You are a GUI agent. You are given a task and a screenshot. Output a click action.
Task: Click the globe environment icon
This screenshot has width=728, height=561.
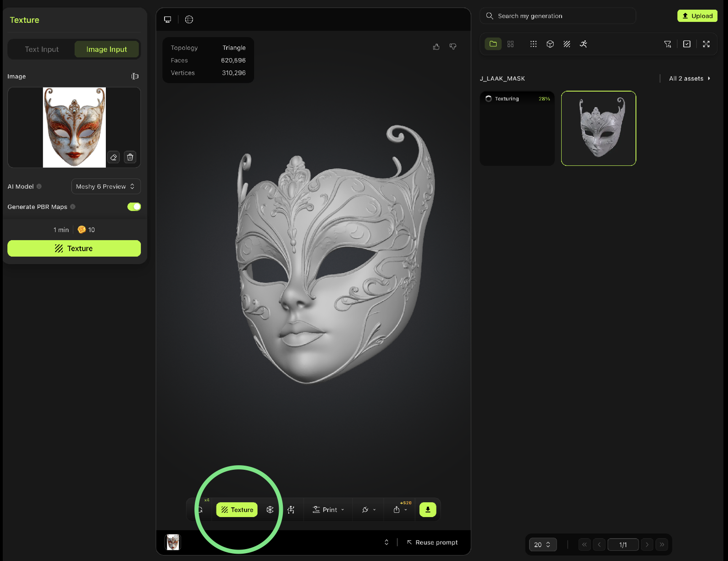coord(189,19)
